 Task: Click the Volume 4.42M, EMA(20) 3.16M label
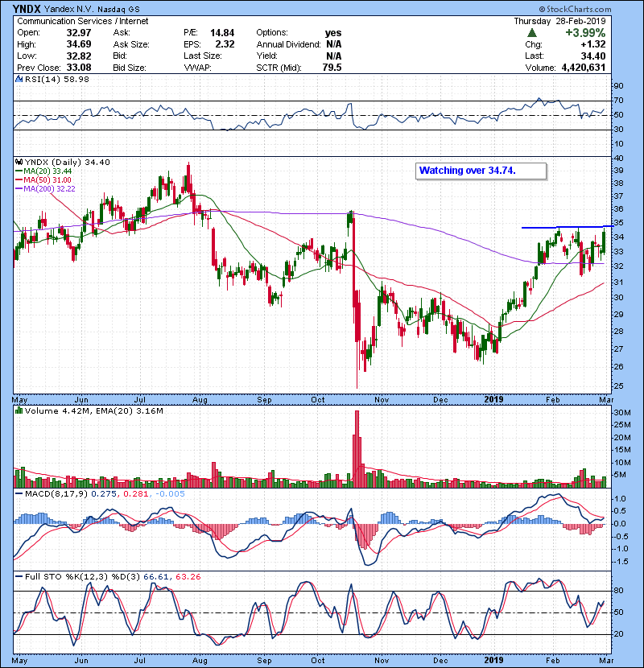(x=93, y=410)
